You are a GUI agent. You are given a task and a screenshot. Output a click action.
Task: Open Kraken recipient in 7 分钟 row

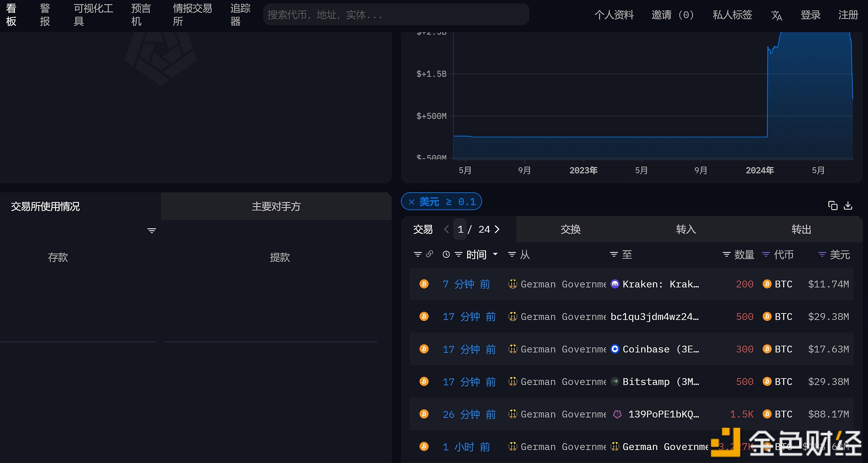[661, 284]
